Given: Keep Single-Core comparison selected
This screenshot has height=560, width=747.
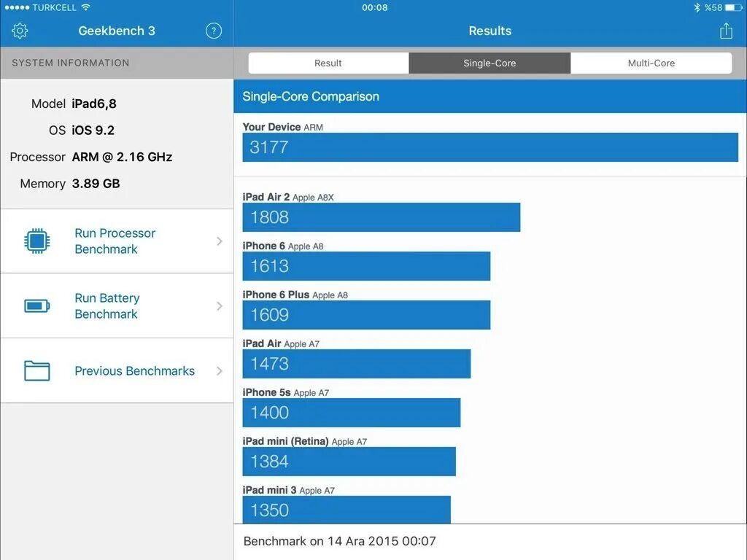Looking at the screenshot, I should coord(490,63).
